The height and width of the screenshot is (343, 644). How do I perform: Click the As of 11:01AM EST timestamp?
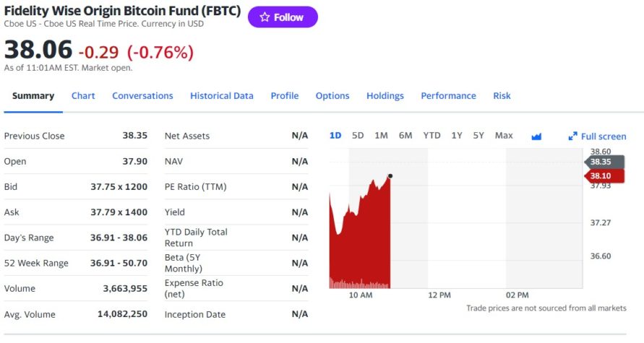coord(68,68)
